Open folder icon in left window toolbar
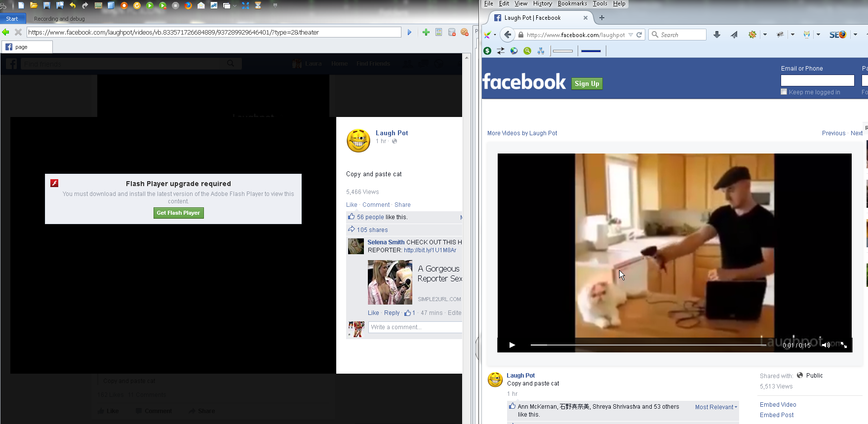The image size is (868, 424). tap(34, 5)
